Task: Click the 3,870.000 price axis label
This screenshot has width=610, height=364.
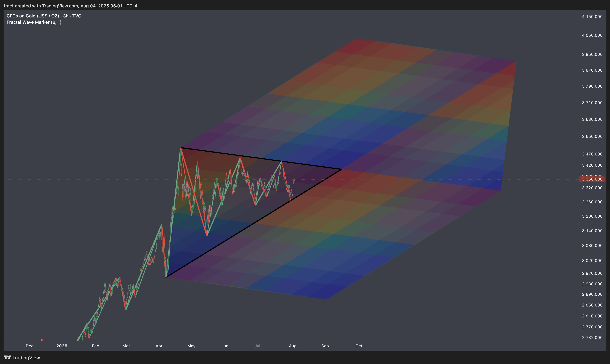Action: (592, 70)
